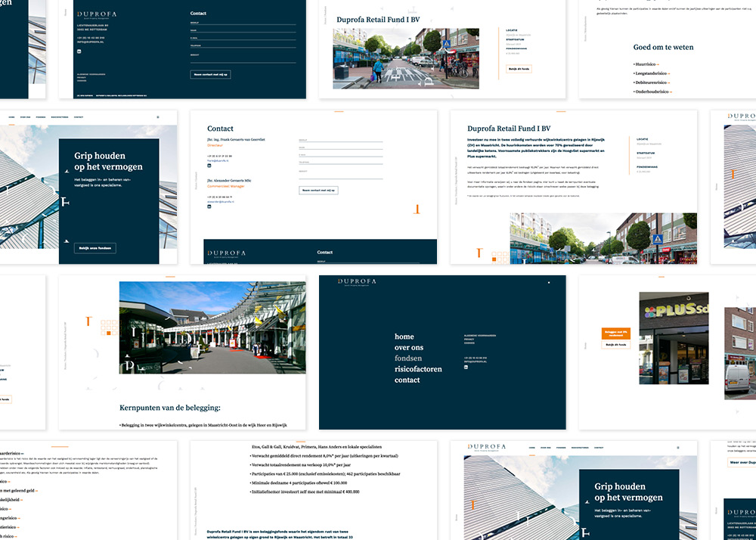The image size is (756, 540).
Task: Click the top Retail Fund street photo
Action: pos(406,58)
